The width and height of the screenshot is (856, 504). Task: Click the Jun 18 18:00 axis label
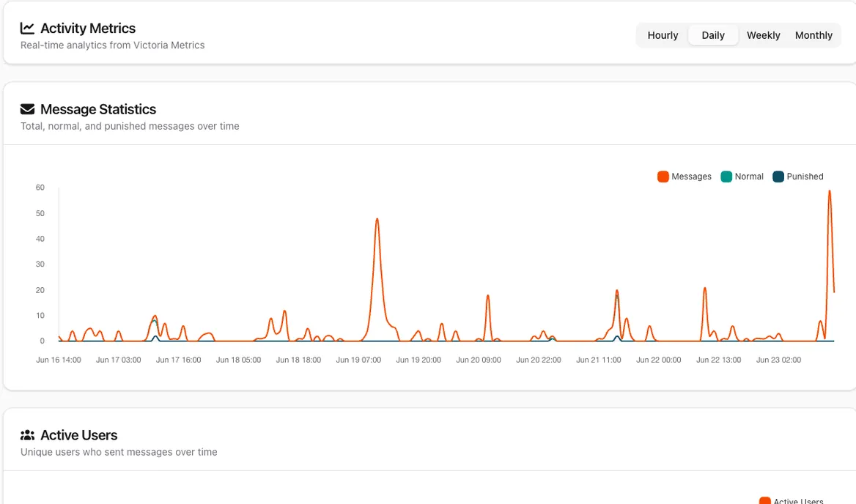click(x=298, y=360)
